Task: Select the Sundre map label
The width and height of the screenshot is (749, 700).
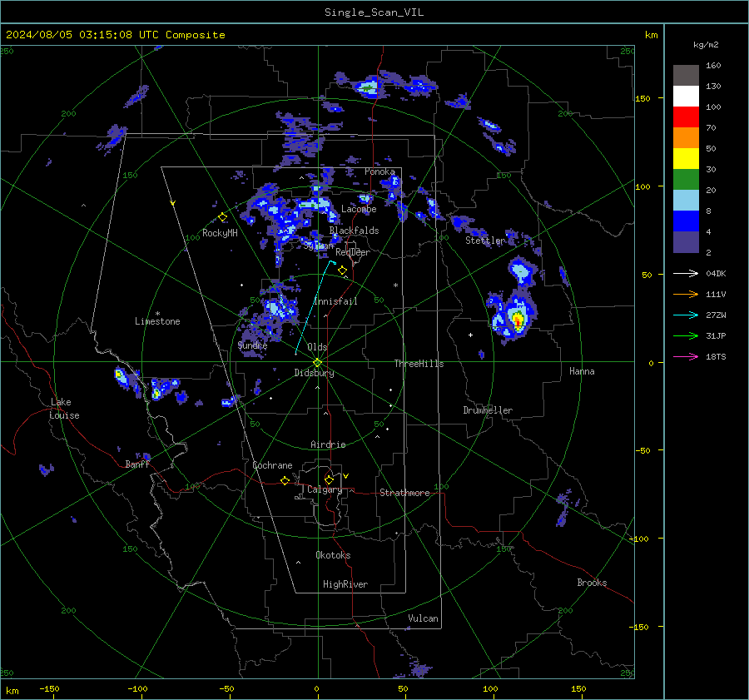Action: point(252,345)
